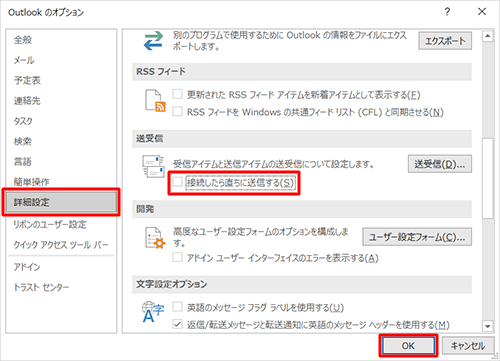Close the Outlook options dialog
This screenshot has width=500, height=361.
(482, 12)
